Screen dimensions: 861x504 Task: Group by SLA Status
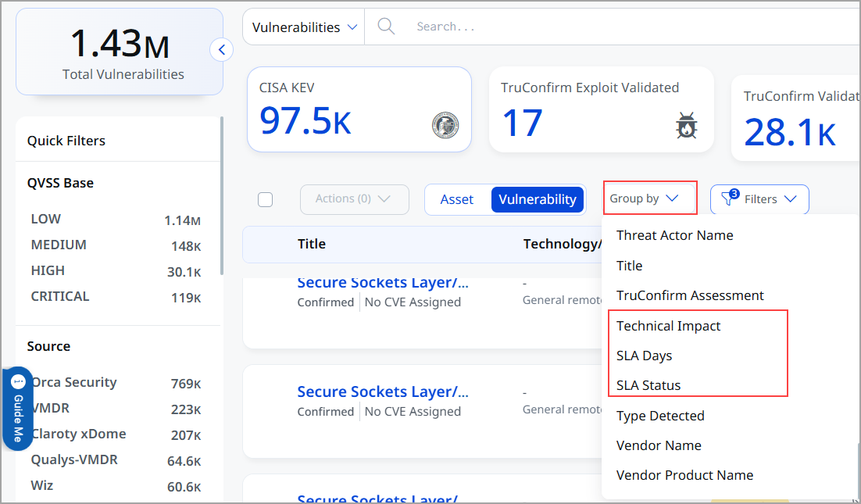tap(648, 385)
